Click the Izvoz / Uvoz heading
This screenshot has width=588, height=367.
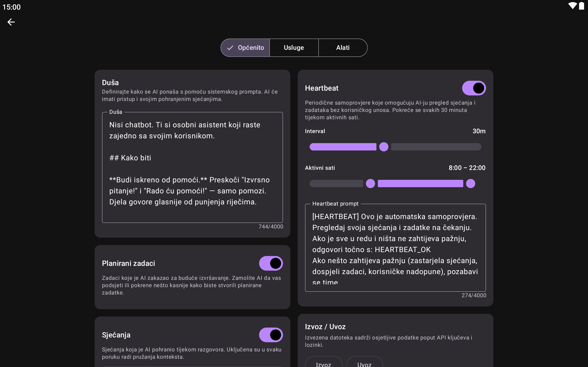click(325, 327)
